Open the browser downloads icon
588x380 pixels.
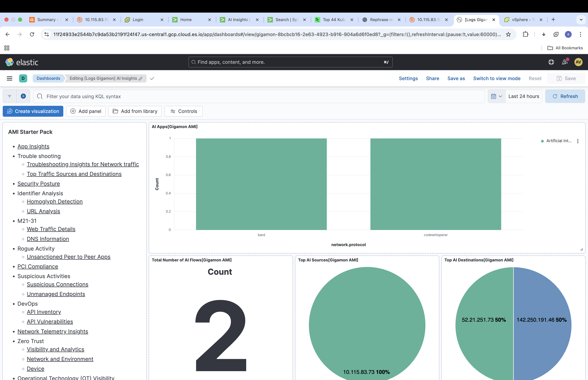[x=544, y=34]
